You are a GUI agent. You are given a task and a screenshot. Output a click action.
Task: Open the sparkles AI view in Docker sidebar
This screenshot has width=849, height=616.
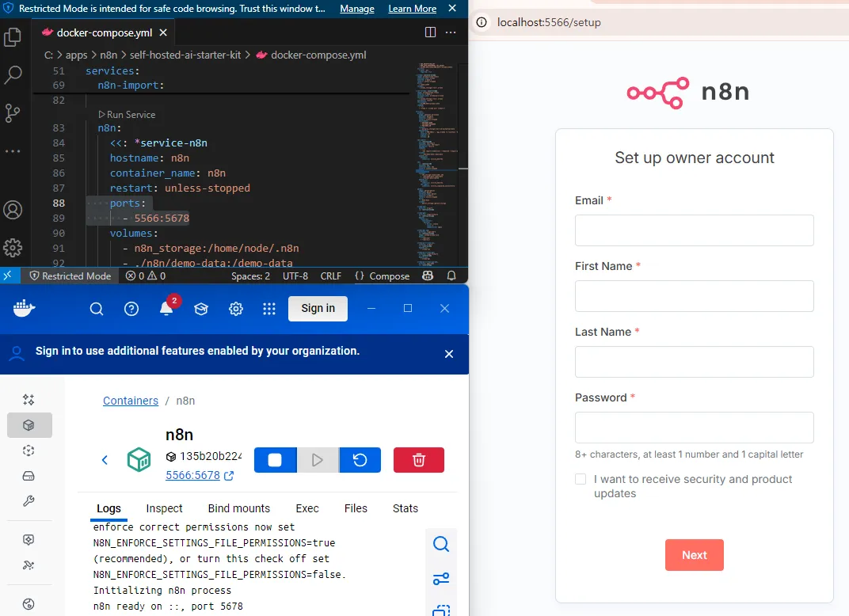pos(29,400)
